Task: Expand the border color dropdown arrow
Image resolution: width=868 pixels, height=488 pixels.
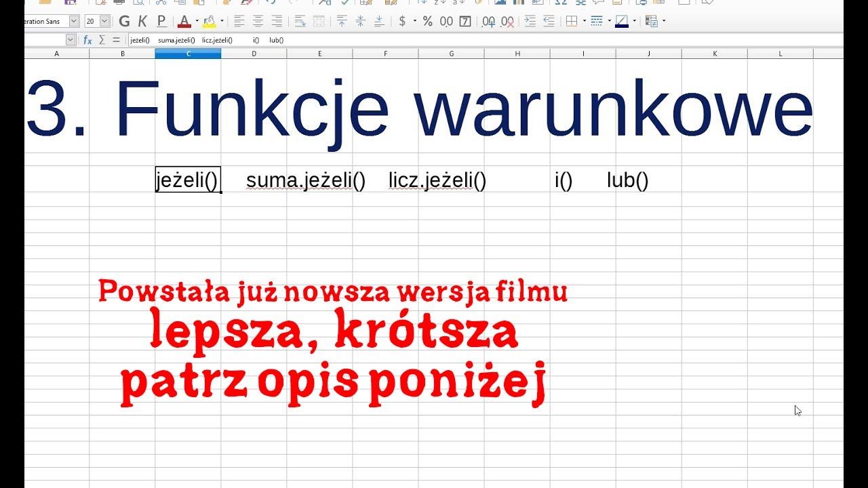Action: (x=634, y=21)
